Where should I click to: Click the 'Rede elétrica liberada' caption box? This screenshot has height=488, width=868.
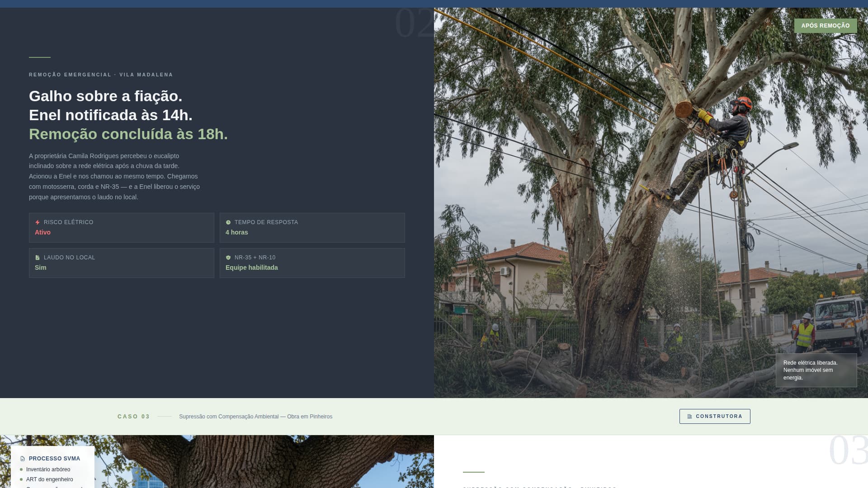(x=816, y=370)
